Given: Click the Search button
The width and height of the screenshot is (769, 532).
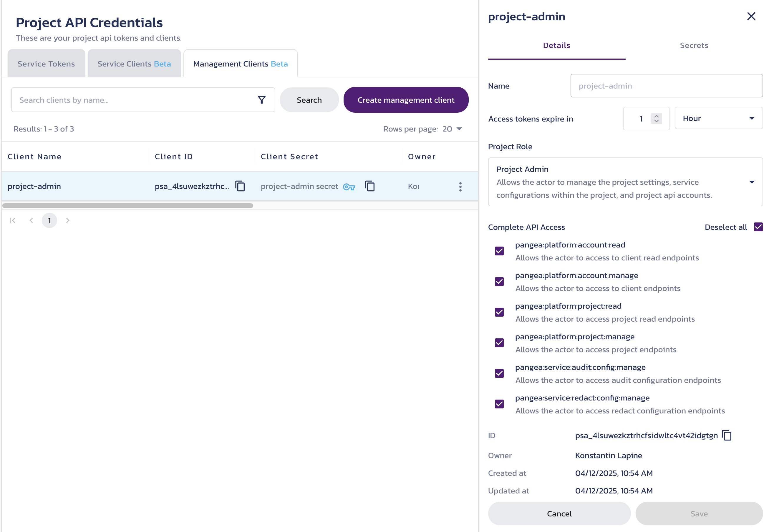Looking at the screenshot, I should 309,100.
